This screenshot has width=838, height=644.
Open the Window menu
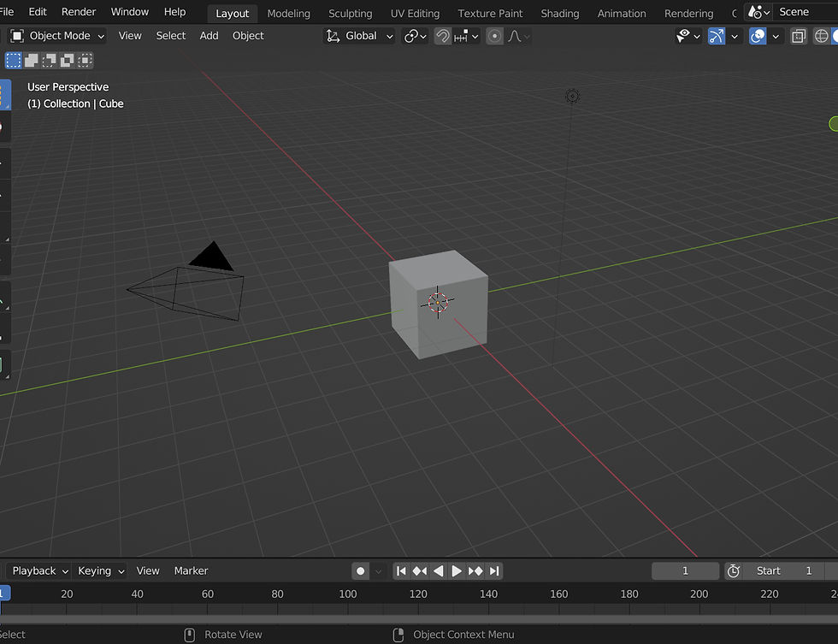point(129,12)
